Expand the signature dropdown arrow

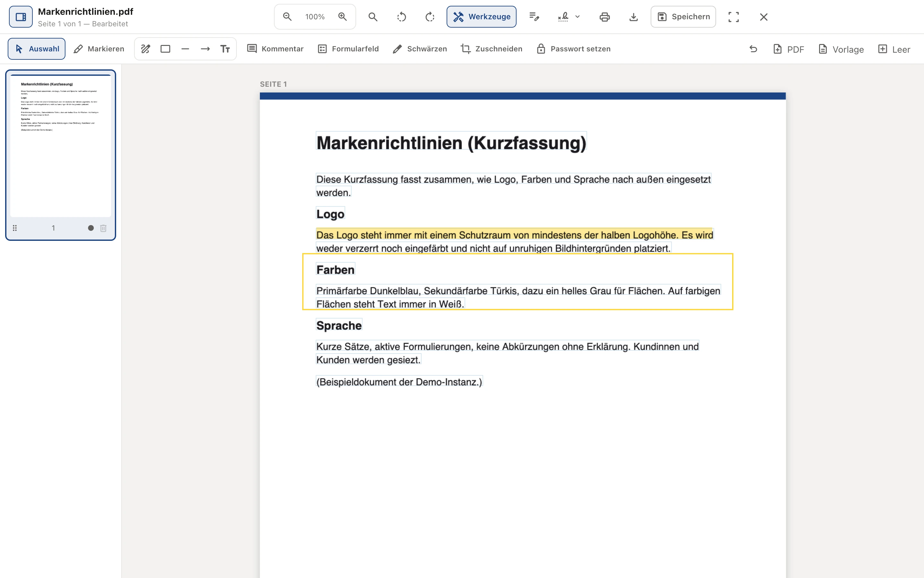(x=578, y=17)
